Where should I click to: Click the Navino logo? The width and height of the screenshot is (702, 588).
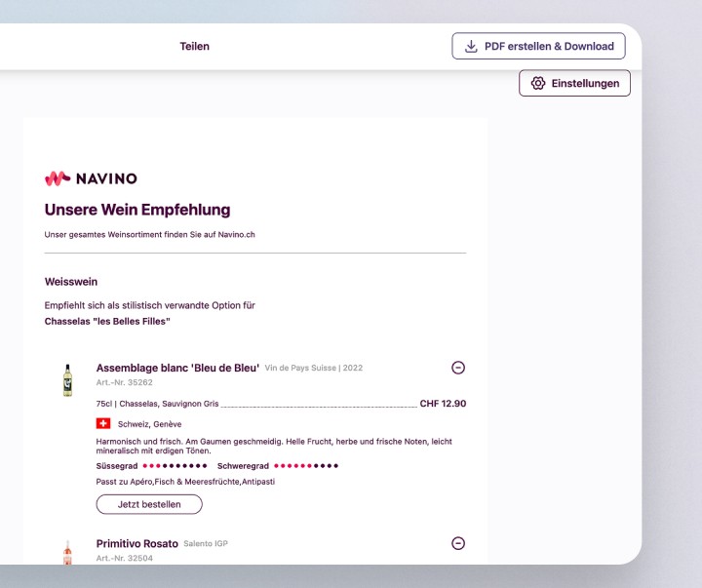point(91,178)
